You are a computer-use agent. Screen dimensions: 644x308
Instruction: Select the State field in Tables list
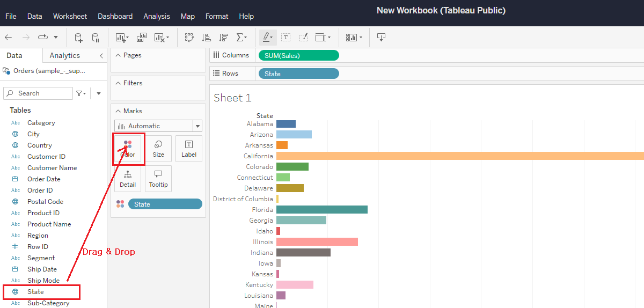point(35,292)
